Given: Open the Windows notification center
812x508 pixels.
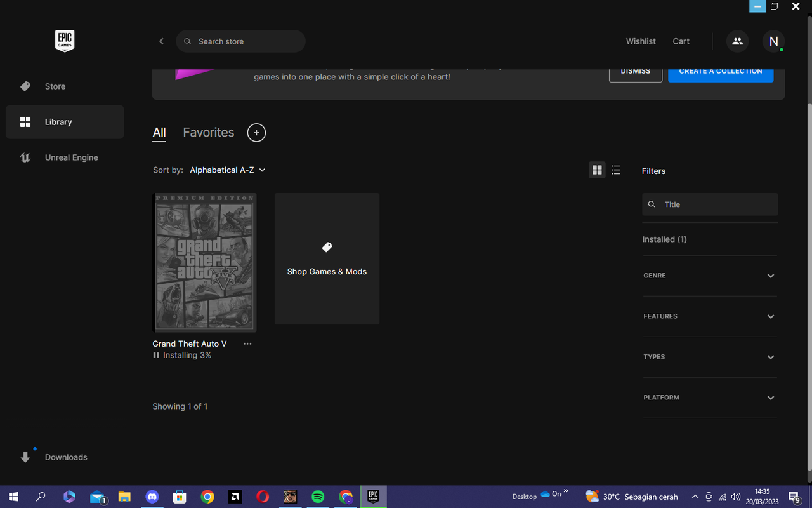Looking at the screenshot, I should (x=794, y=497).
